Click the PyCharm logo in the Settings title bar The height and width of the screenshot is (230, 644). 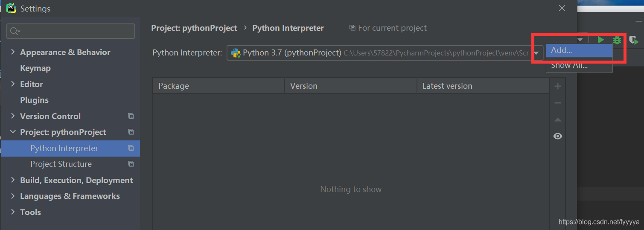pyautogui.click(x=11, y=8)
